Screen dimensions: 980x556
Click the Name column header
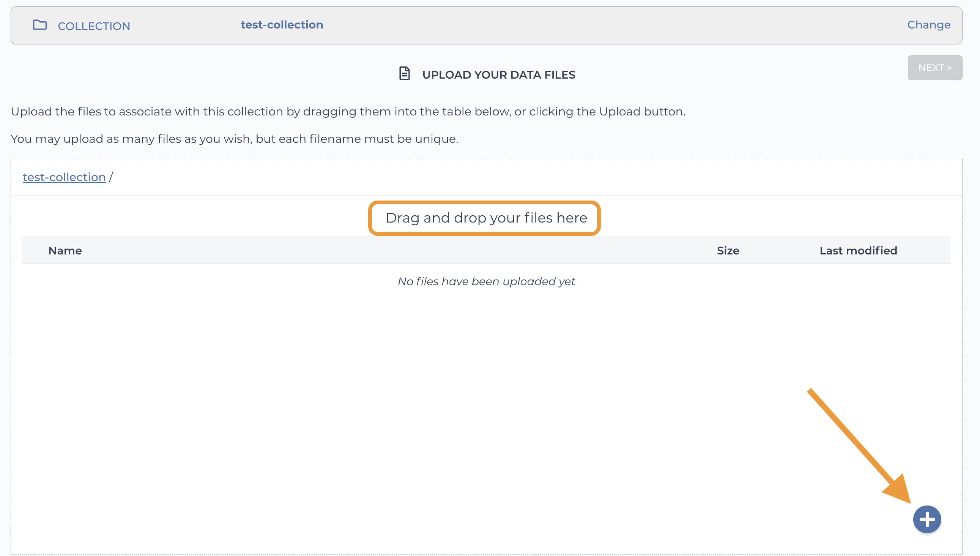[x=65, y=251]
